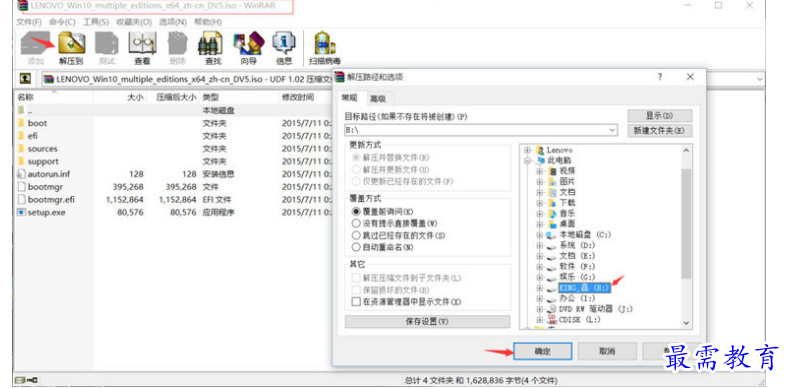Image resolution: width=787 pixels, height=389 pixels.
Task: Open the 命令(C) menu
Action: [62, 22]
